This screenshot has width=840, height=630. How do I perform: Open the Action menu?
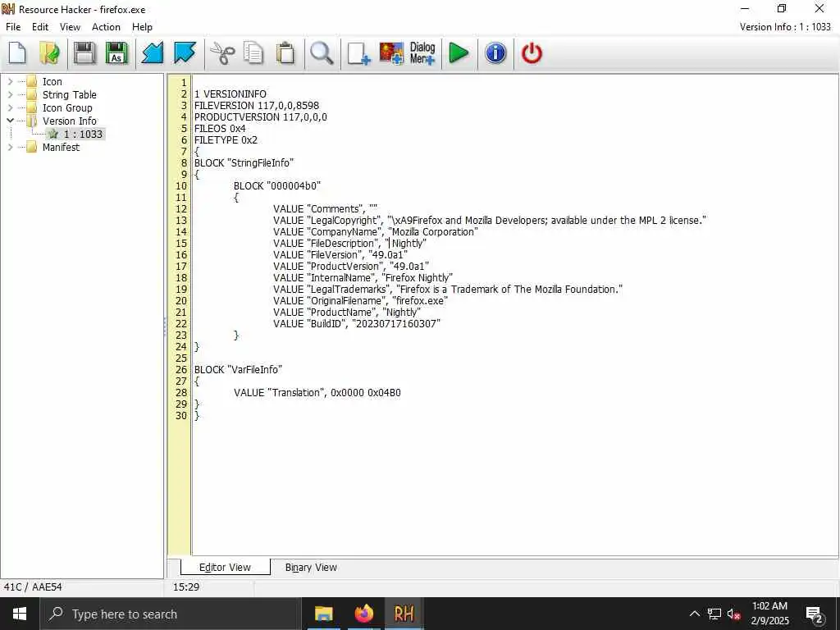tap(106, 27)
